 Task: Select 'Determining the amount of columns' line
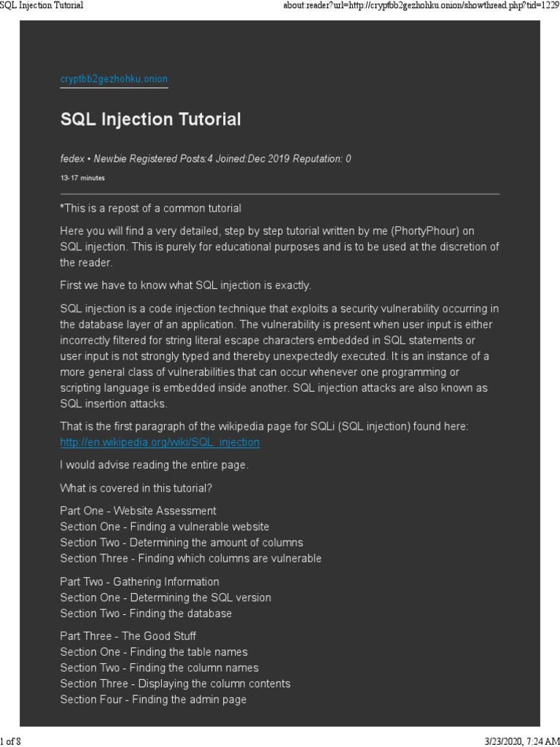tap(181, 543)
